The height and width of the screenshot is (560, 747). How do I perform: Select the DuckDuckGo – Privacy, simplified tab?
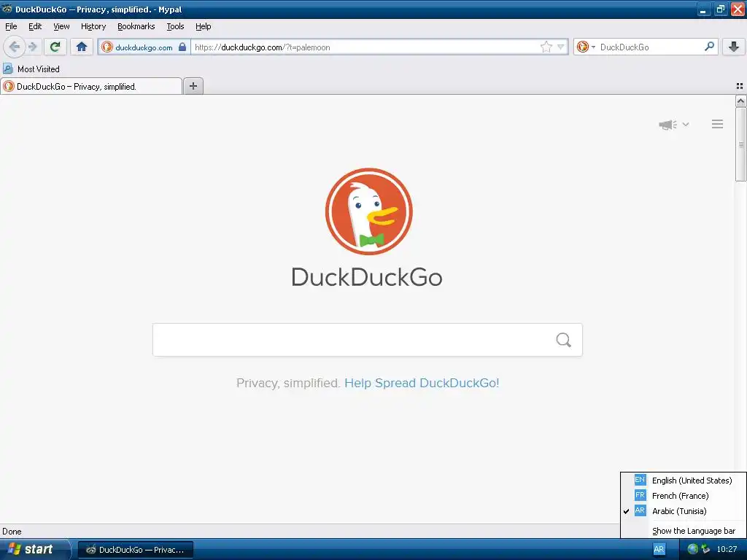tap(91, 86)
